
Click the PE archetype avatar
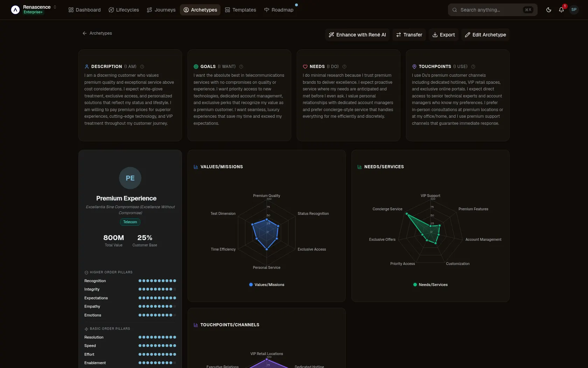[x=130, y=178]
